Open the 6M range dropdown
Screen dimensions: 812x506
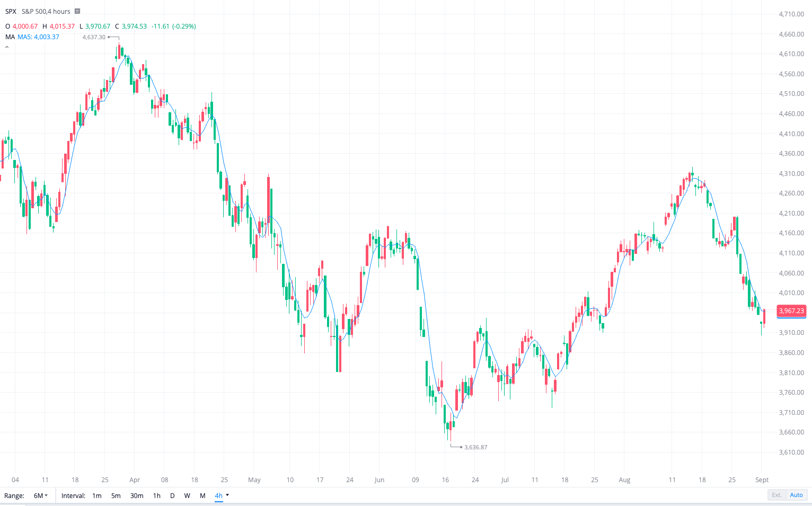(x=39, y=495)
